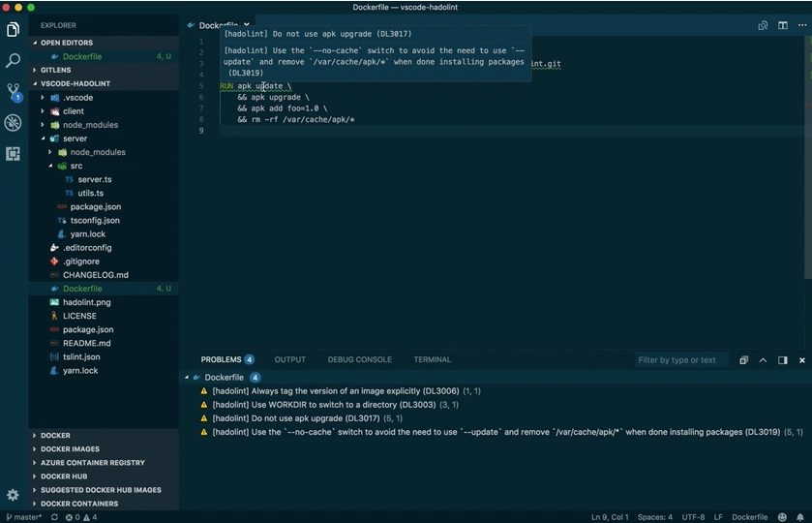Image resolution: width=812 pixels, height=523 pixels.
Task: Expand the DOCKER IMAGES section
Action: click(70, 449)
